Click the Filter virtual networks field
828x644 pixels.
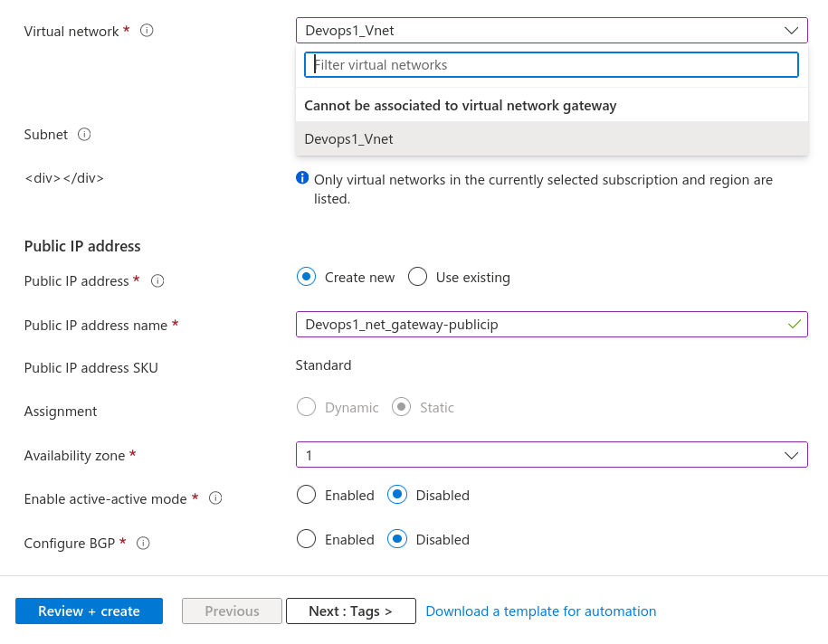[x=551, y=65]
